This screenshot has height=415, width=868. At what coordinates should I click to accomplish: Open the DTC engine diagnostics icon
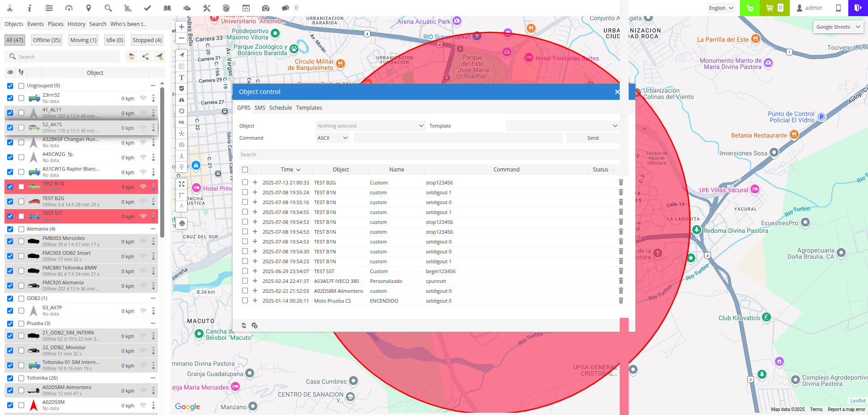[x=187, y=8]
